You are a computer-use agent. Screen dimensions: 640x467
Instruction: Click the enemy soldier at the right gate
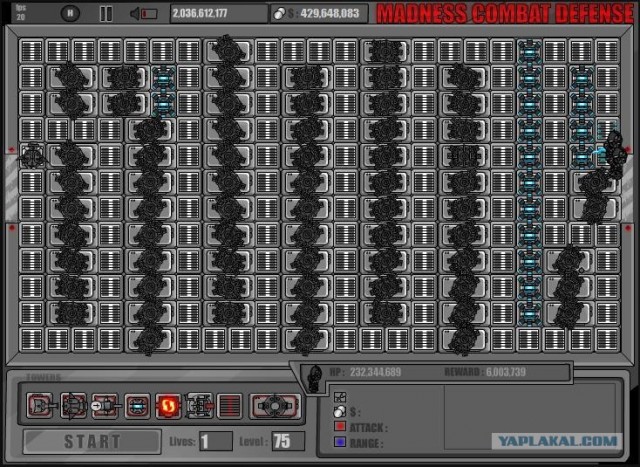point(616,154)
